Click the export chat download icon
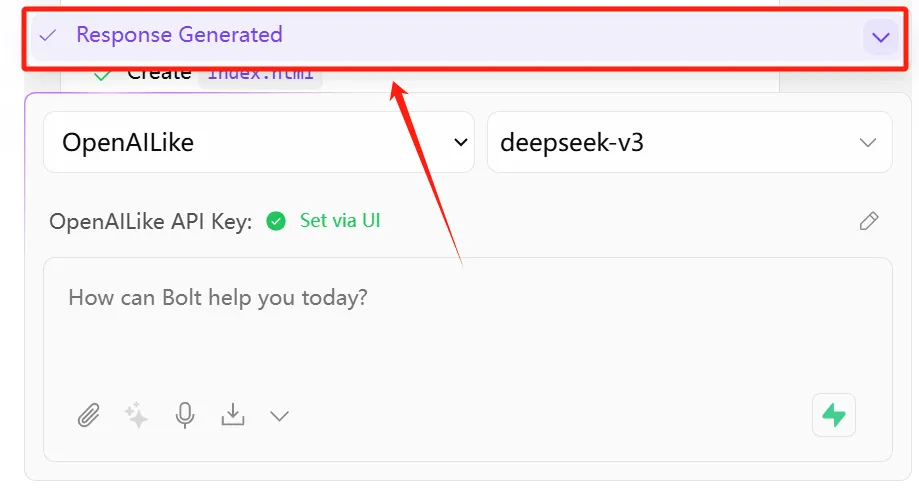 pyautogui.click(x=233, y=414)
